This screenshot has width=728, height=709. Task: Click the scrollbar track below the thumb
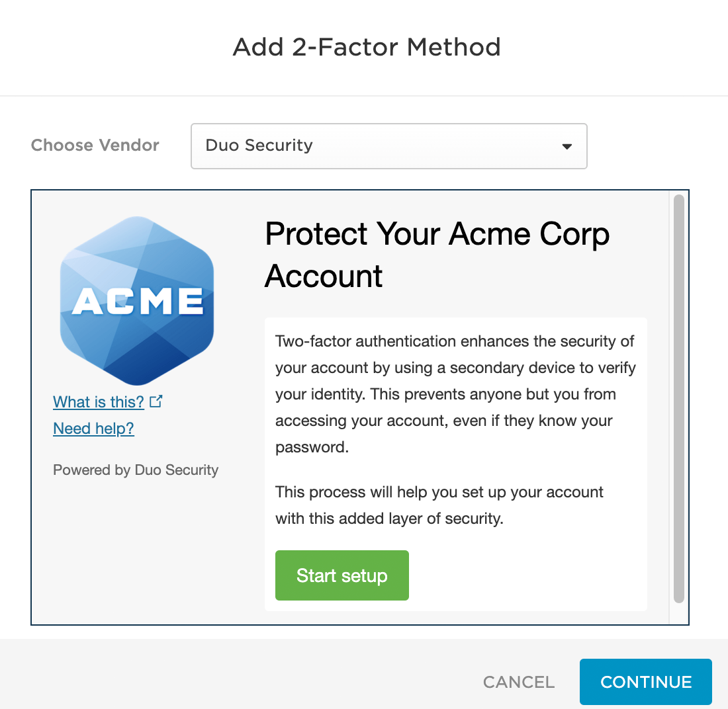coord(678,613)
